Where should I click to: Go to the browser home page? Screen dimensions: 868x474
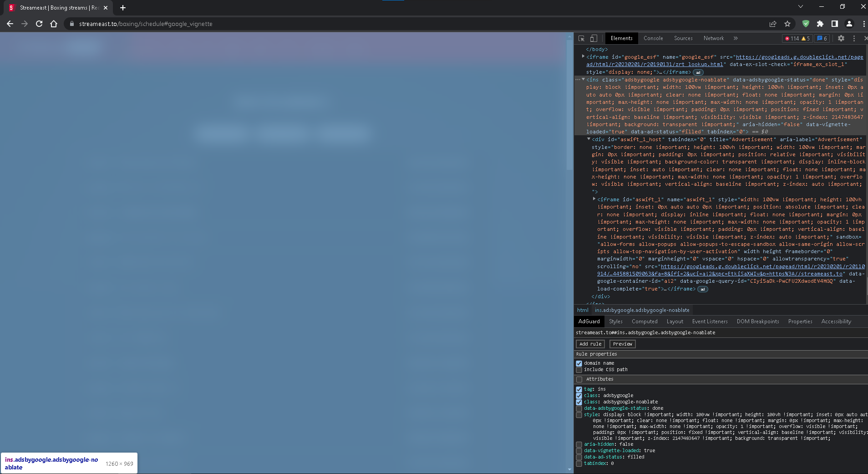(54, 24)
